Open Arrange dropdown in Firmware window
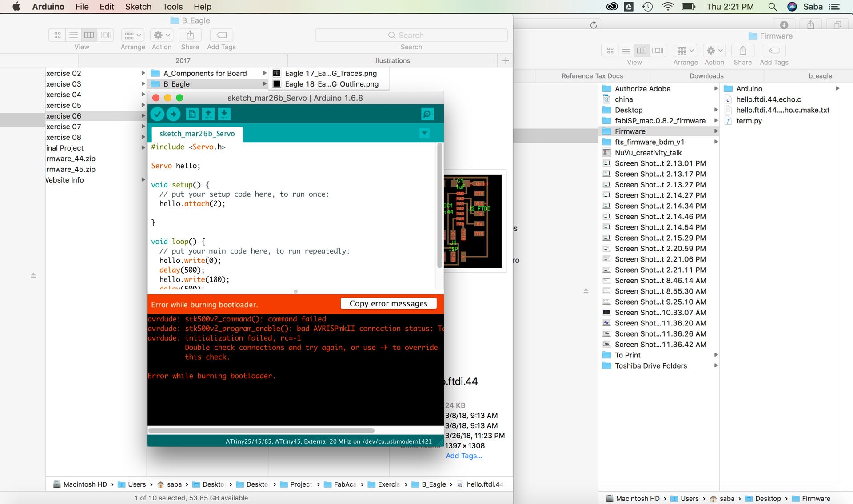 click(686, 51)
